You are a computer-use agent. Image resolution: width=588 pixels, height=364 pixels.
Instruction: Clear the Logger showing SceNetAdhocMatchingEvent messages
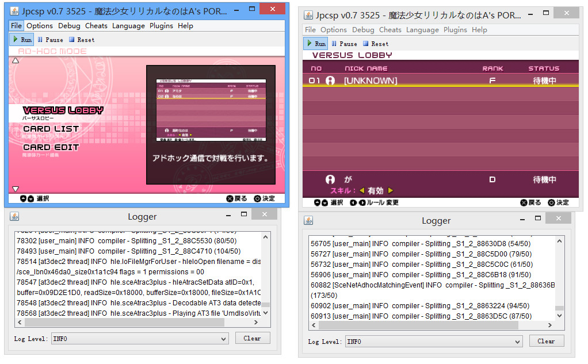[545, 341]
